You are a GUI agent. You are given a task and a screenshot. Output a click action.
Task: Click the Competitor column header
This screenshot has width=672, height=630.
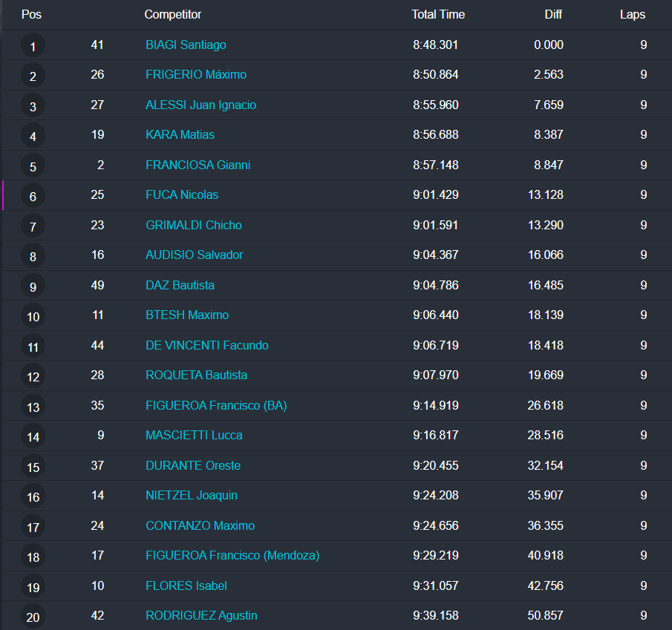(172, 14)
